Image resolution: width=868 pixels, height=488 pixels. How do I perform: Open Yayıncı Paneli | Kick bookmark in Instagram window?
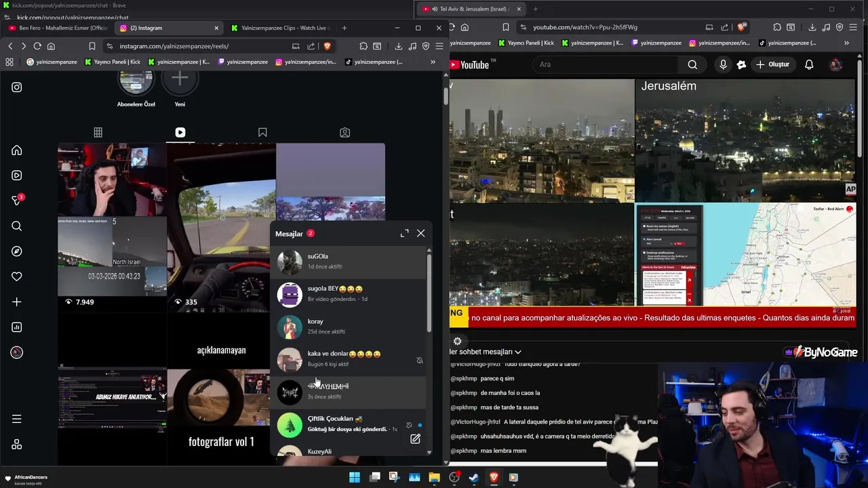pos(113,62)
